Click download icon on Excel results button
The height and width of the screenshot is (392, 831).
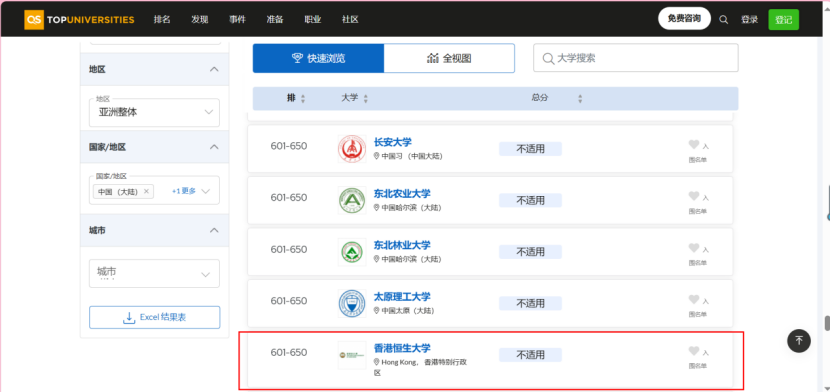(x=129, y=317)
